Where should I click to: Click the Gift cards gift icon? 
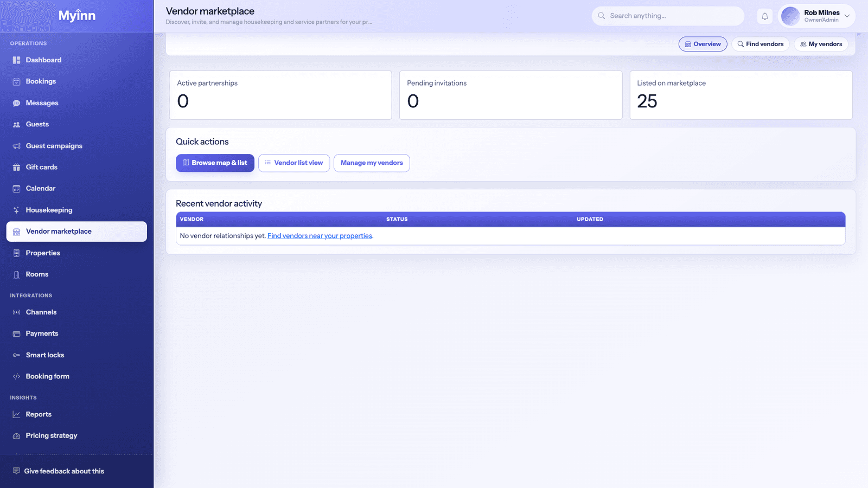click(x=16, y=167)
